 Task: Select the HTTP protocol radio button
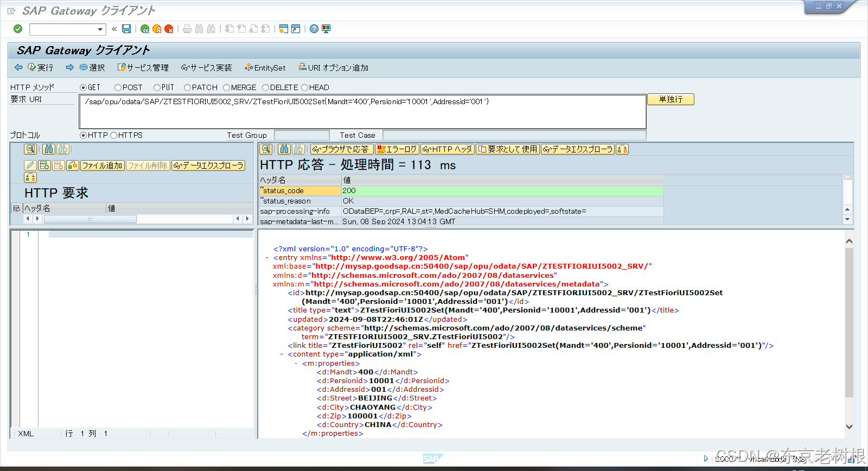(83, 135)
